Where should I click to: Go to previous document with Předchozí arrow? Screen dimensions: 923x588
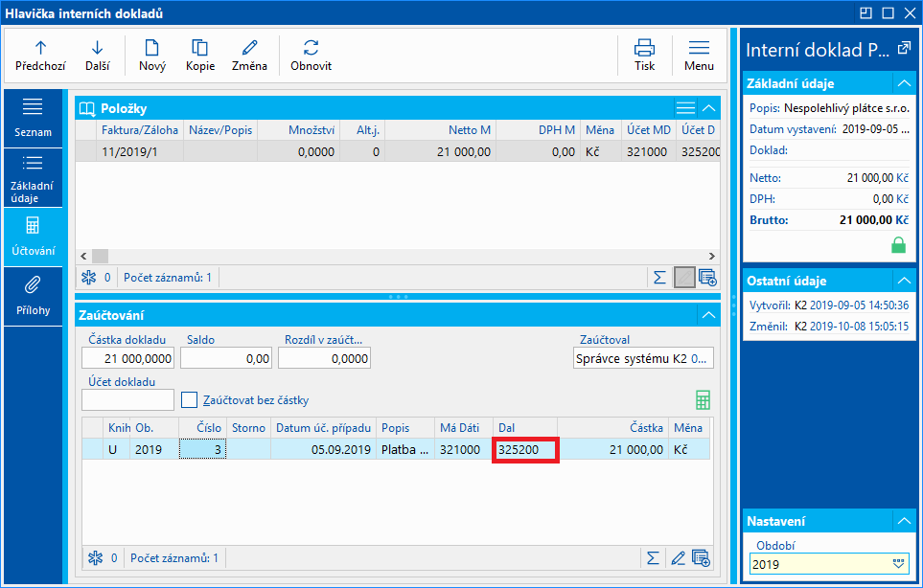pos(40,56)
